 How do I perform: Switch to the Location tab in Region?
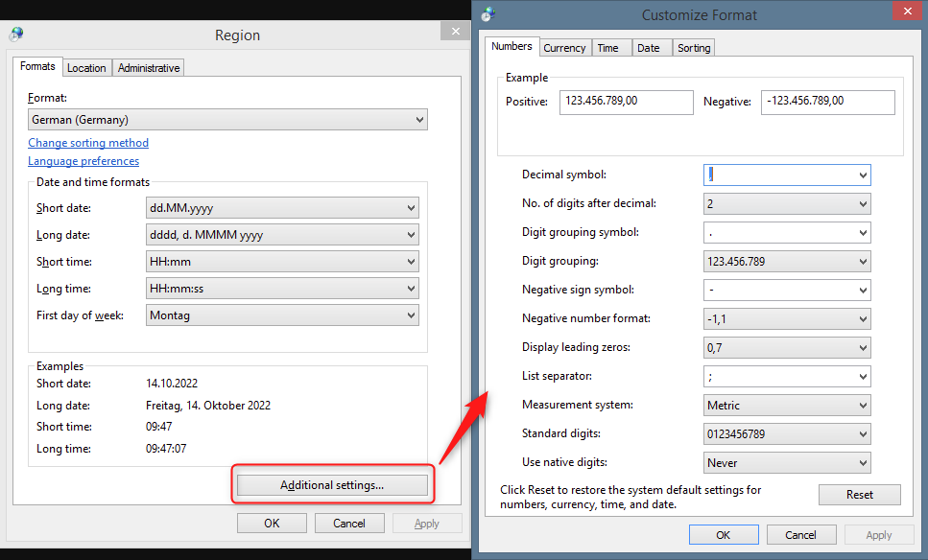pyautogui.click(x=86, y=68)
